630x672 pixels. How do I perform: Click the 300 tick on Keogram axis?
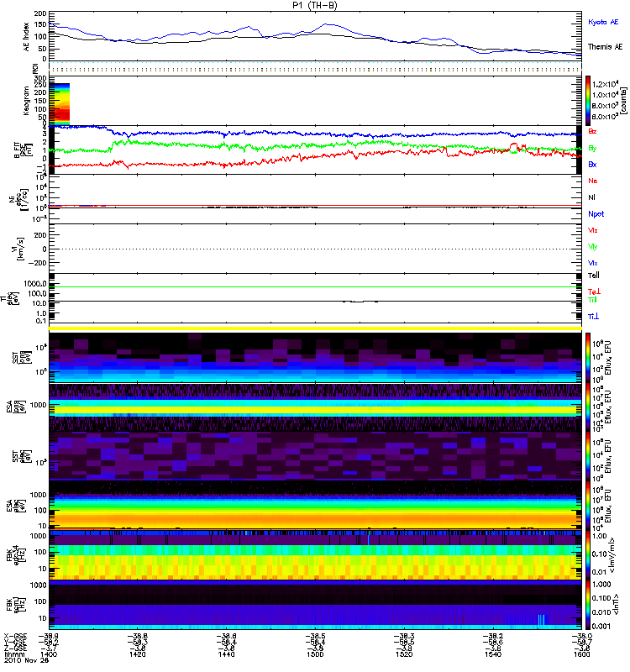[40, 78]
